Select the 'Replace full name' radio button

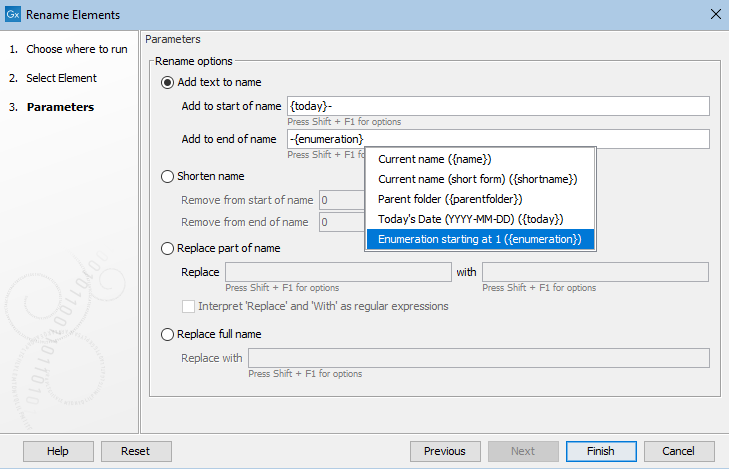167,334
